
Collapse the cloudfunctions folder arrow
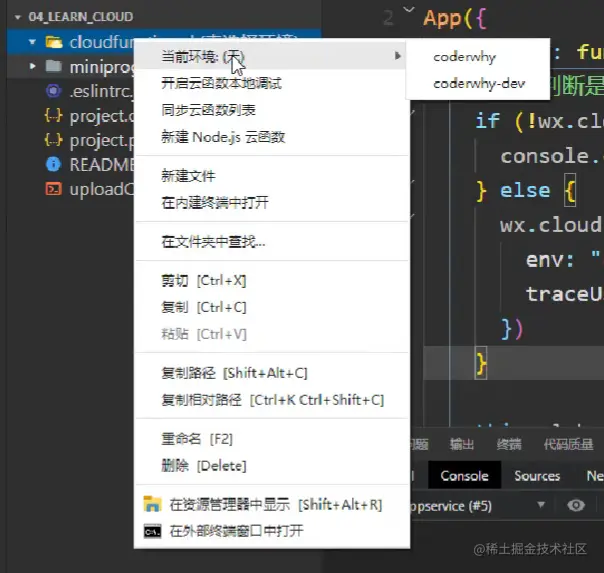click(32, 42)
